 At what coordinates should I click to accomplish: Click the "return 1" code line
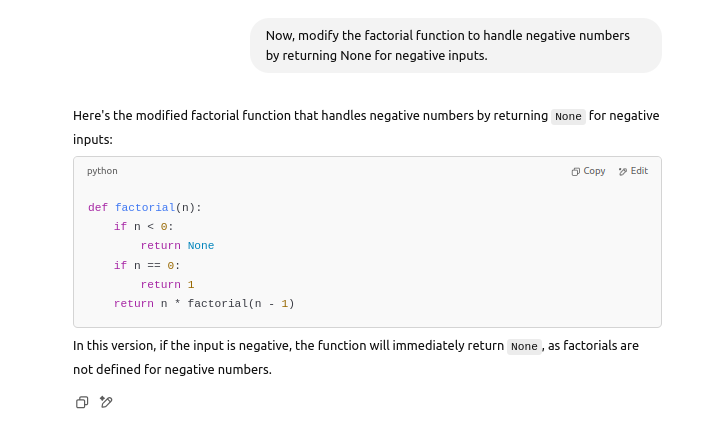click(x=167, y=285)
